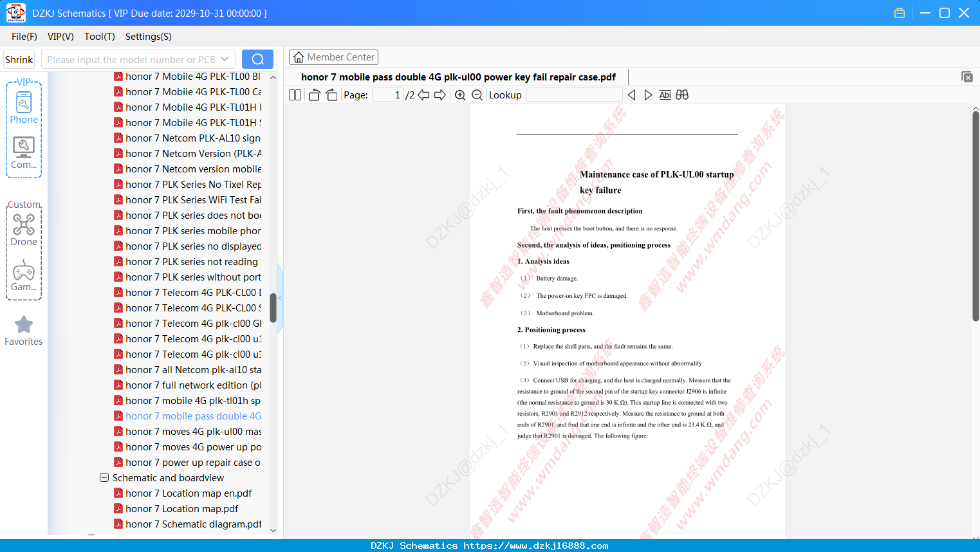Click the Lookup text field
This screenshot has width=980, height=552.
click(x=575, y=95)
